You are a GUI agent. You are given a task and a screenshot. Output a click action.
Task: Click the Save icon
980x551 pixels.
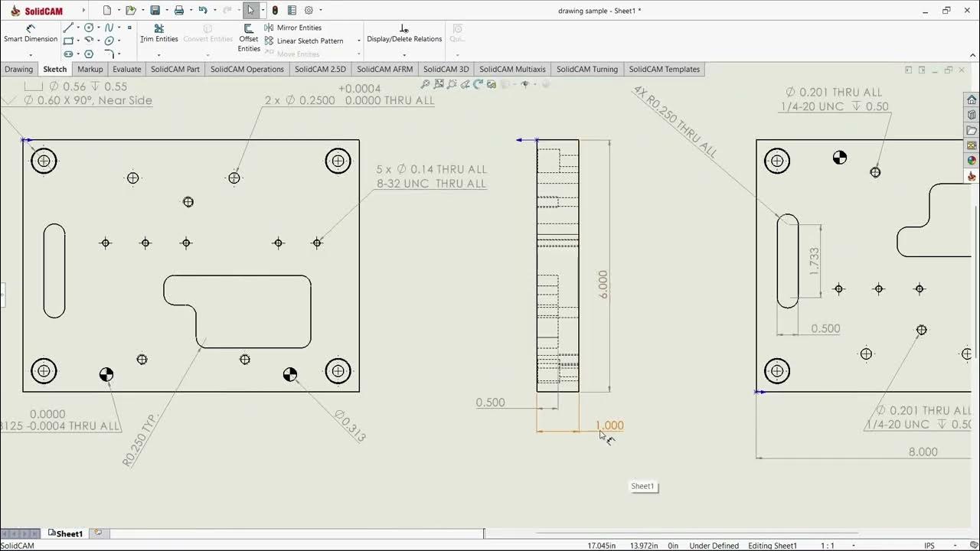pyautogui.click(x=155, y=11)
